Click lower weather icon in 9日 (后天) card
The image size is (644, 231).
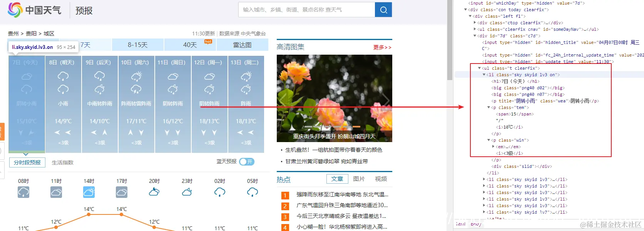click(x=100, y=90)
